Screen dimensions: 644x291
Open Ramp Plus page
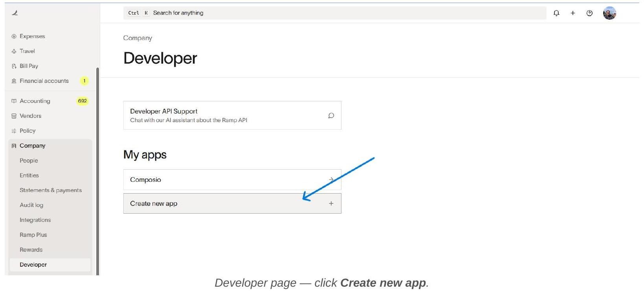[33, 235]
